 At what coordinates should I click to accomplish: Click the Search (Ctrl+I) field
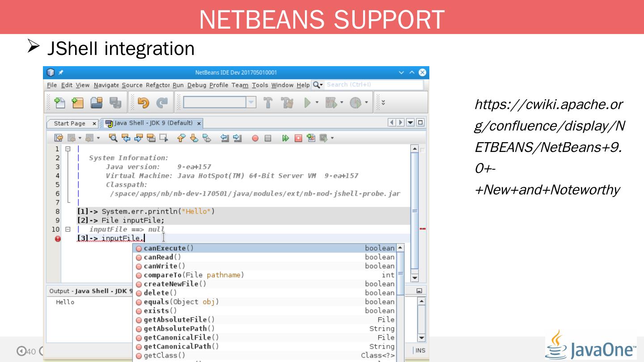[x=373, y=84]
